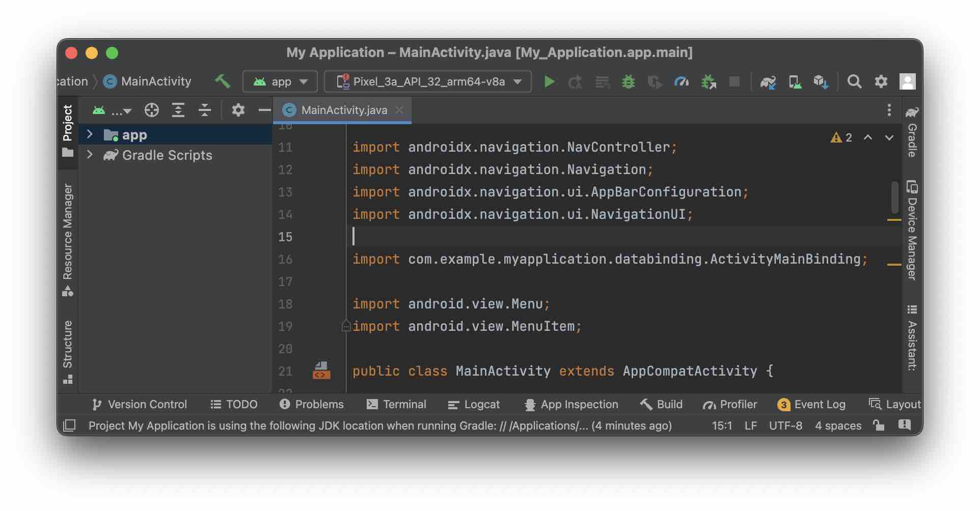The height and width of the screenshot is (511, 980).
Task: Select Opened File with the crosshair icon
Action: tap(151, 110)
